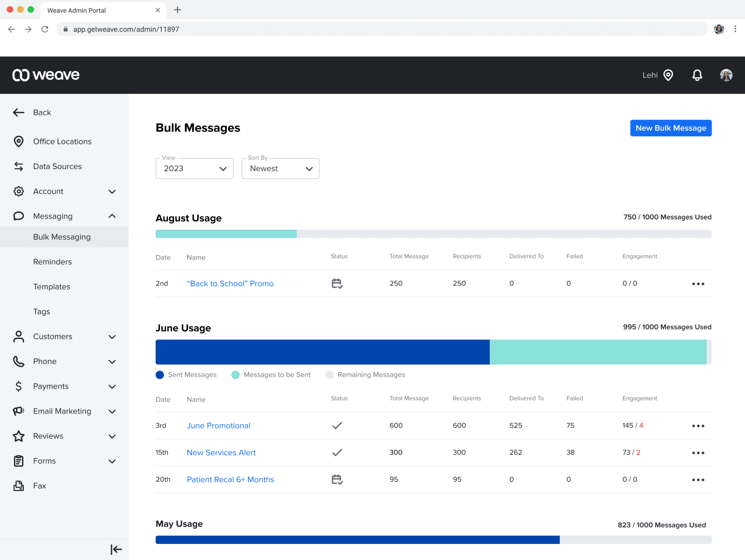Select Reminders in the Messaging submenu
745x560 pixels.
[52, 262]
